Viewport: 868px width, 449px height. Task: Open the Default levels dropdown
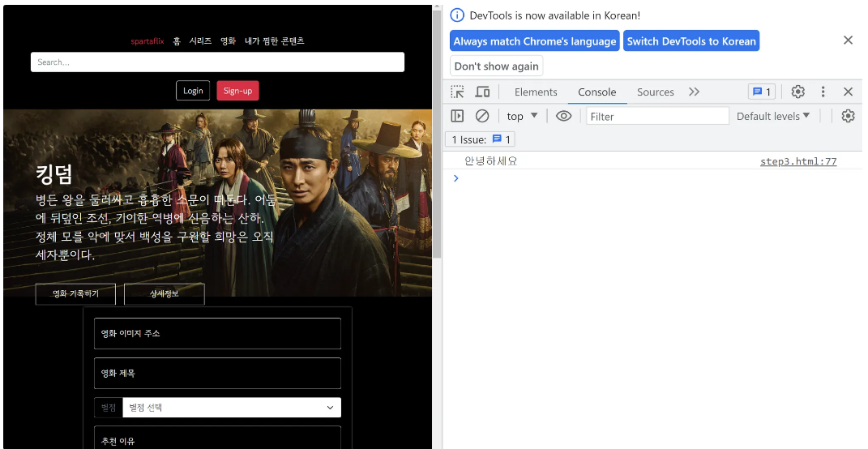[773, 116]
